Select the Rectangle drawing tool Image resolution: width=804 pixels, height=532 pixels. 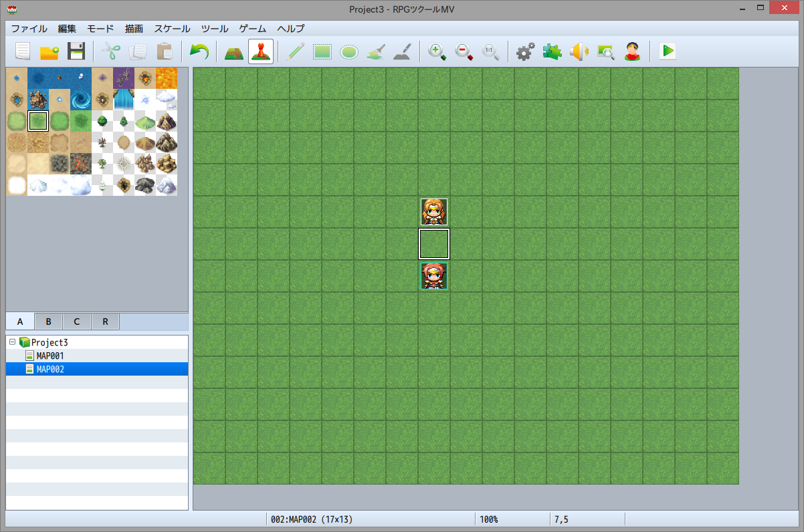pos(322,51)
